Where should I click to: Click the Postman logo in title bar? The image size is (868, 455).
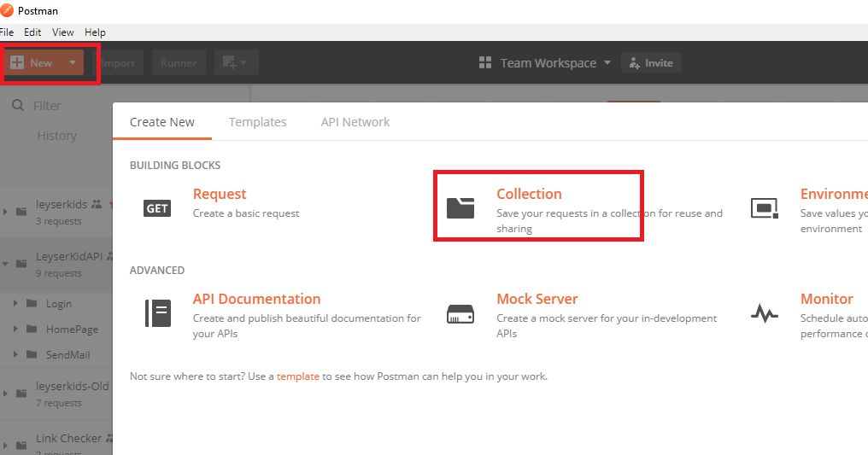pos(7,10)
